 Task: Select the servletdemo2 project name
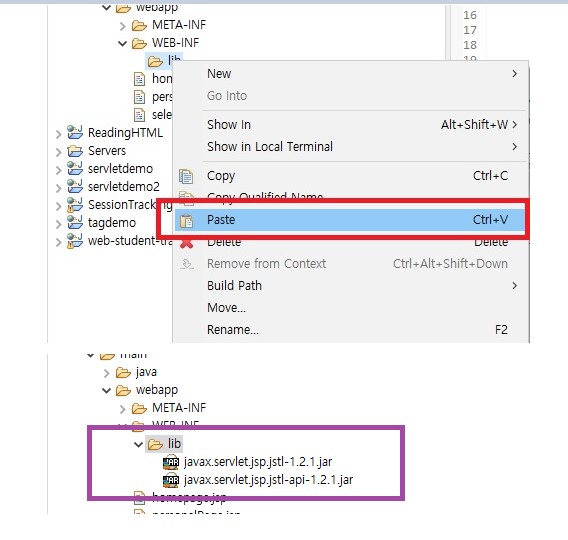[x=124, y=187]
